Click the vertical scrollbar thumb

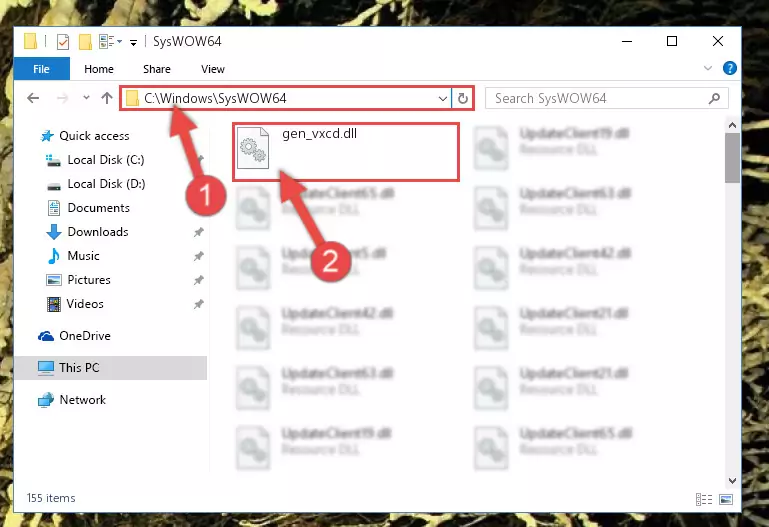[x=732, y=157]
